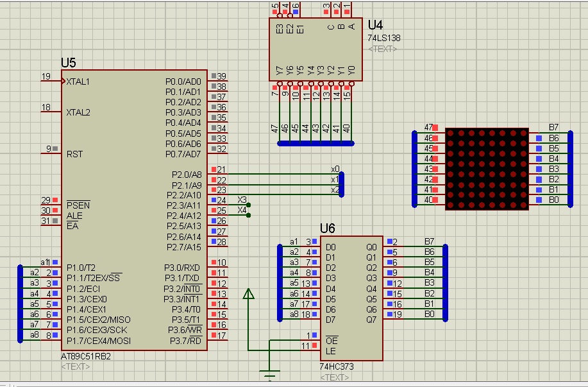
Task: Select the AT89C51RB2 part value text
Action: tap(86, 356)
